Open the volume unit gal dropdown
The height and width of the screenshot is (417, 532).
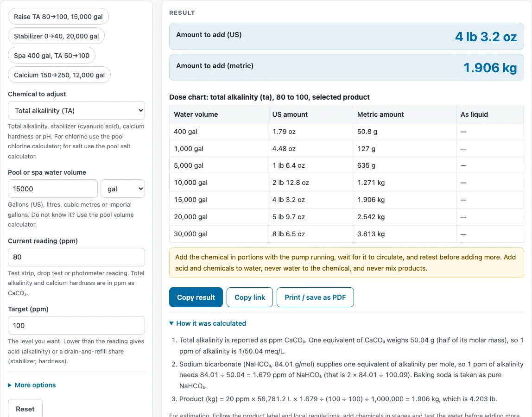point(123,189)
